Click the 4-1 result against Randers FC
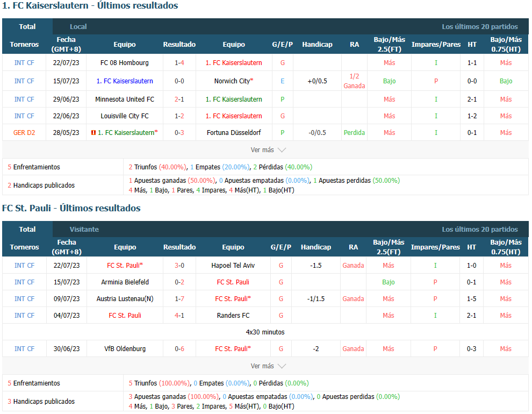Viewport: 532px width, 414px height. tap(179, 315)
